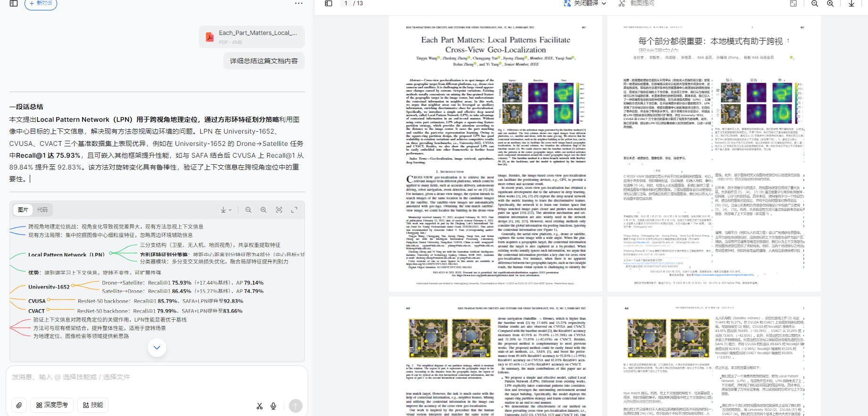The height and width of the screenshot is (416, 868).
Task: Expand the PDF viewer to full size
Action: [x=793, y=3]
